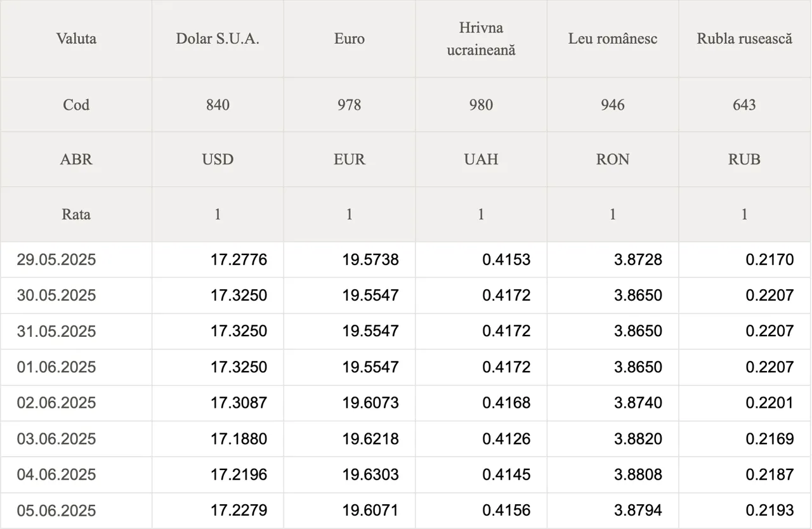The width and height of the screenshot is (812, 529).
Task: Click Euro rate 19.6303
Action: pos(370,474)
